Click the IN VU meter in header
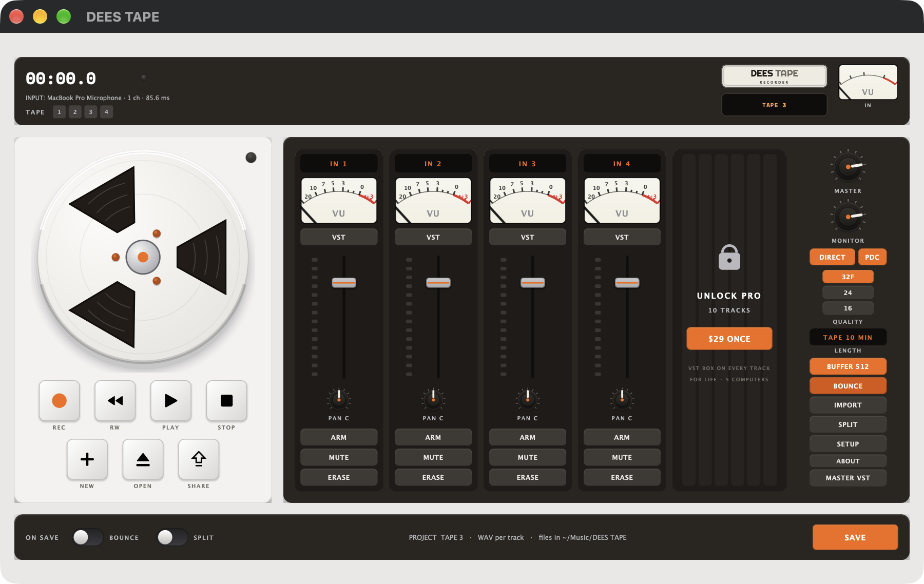 [868, 82]
